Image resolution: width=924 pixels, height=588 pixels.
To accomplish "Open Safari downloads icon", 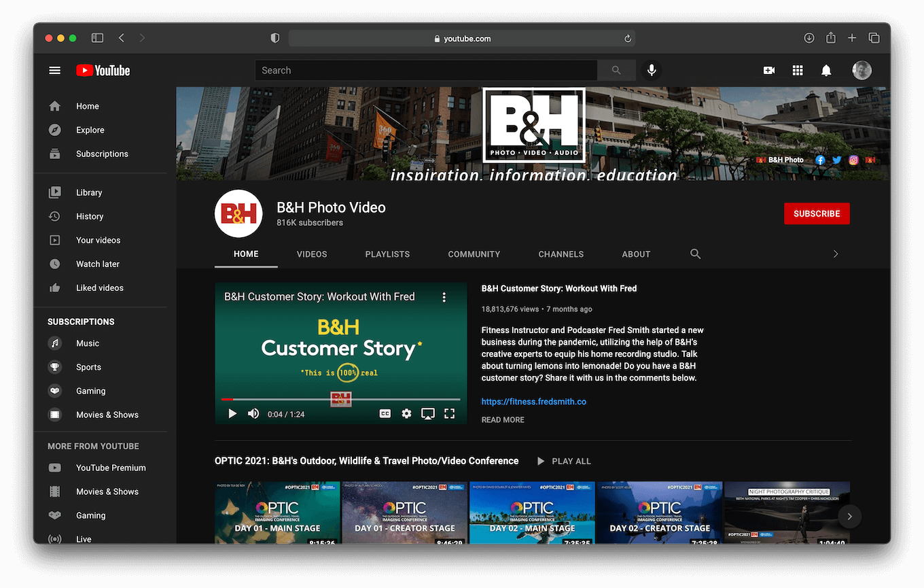I will point(809,38).
